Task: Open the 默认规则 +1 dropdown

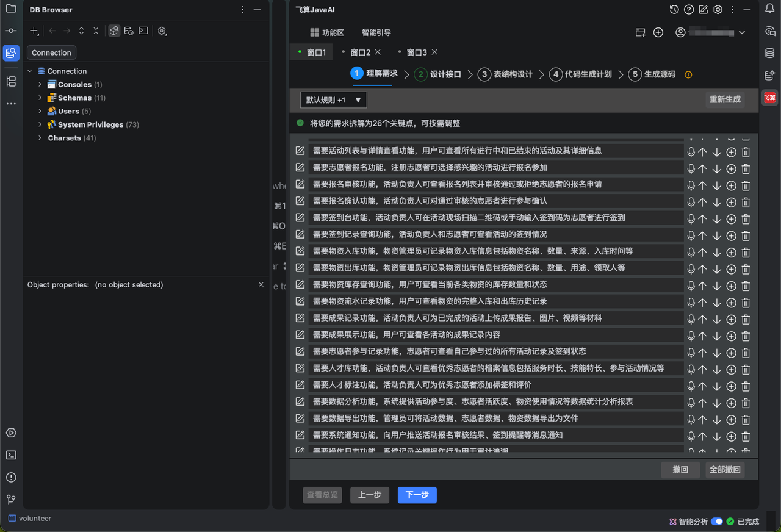Action: coord(333,100)
